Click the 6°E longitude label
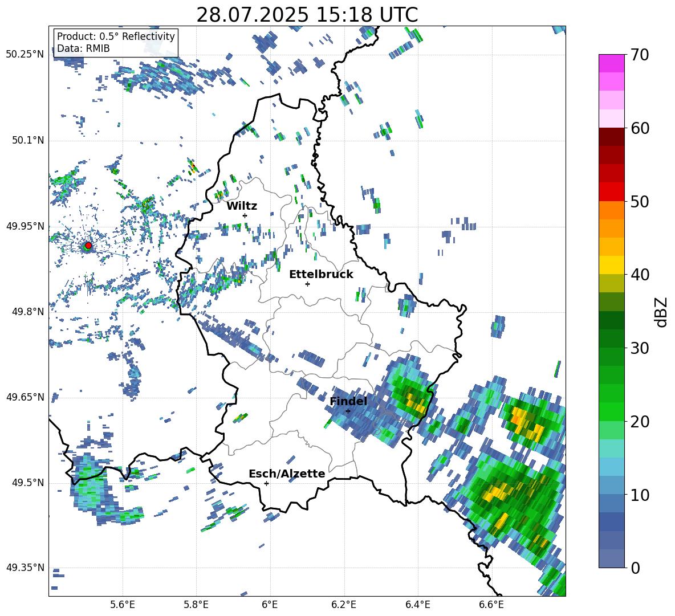Viewport: 675px width, 616px height. tap(270, 605)
